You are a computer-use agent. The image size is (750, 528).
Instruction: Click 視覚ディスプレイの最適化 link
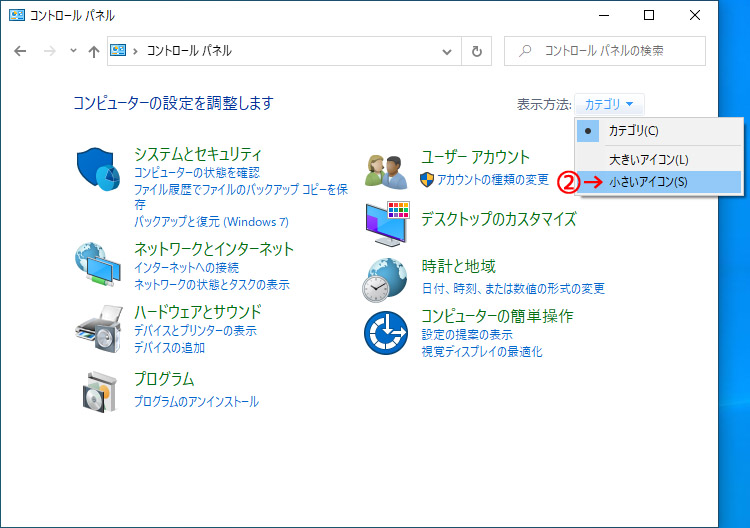click(x=482, y=352)
